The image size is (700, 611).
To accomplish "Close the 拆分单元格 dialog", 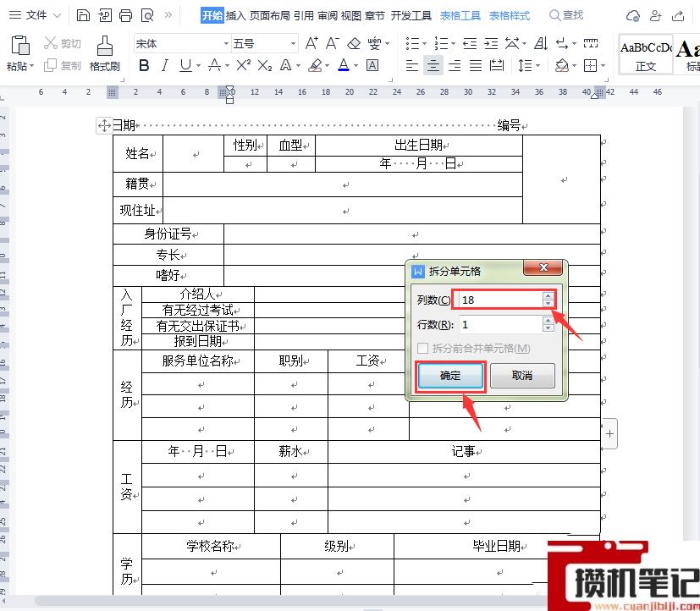I will [x=543, y=267].
